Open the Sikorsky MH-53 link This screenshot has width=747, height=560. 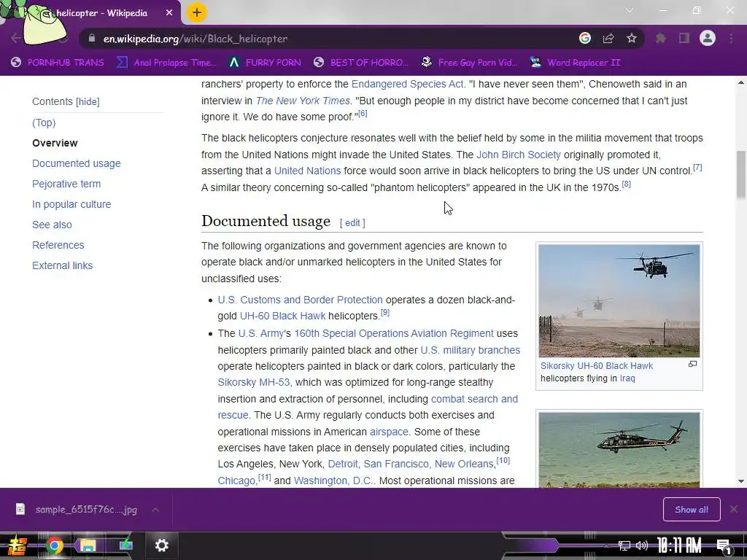pyautogui.click(x=253, y=383)
